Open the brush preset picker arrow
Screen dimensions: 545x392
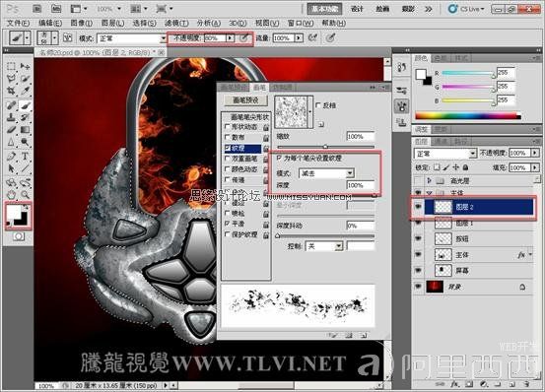54,37
